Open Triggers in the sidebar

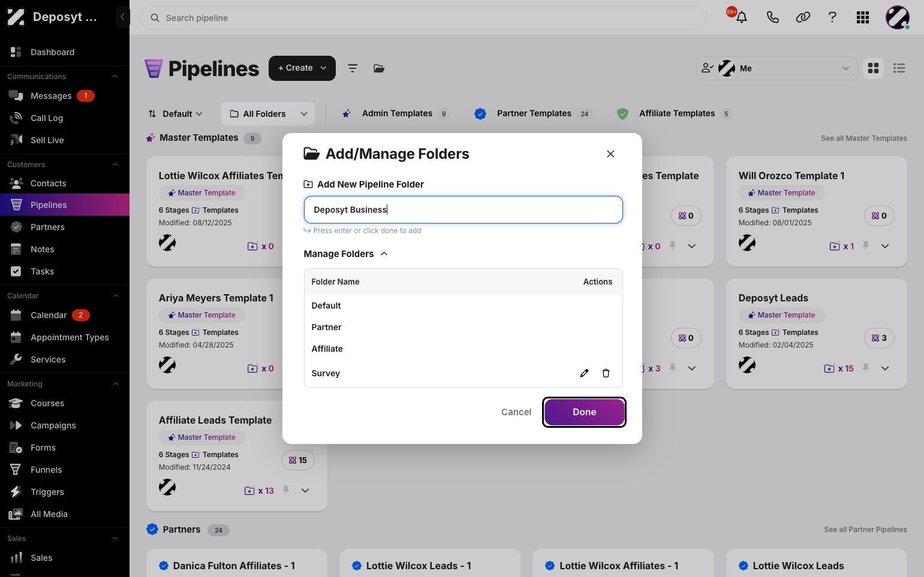pyautogui.click(x=65, y=492)
